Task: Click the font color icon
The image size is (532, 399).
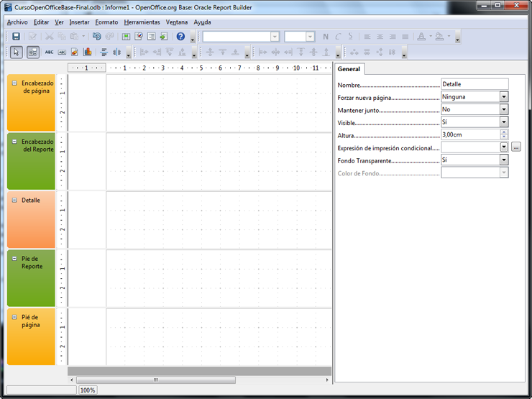Action: (x=421, y=36)
